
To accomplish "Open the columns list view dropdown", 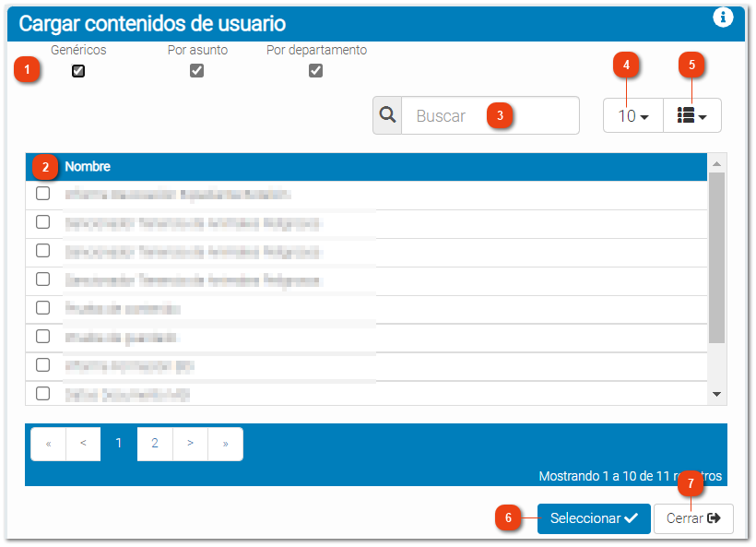I will [691, 115].
